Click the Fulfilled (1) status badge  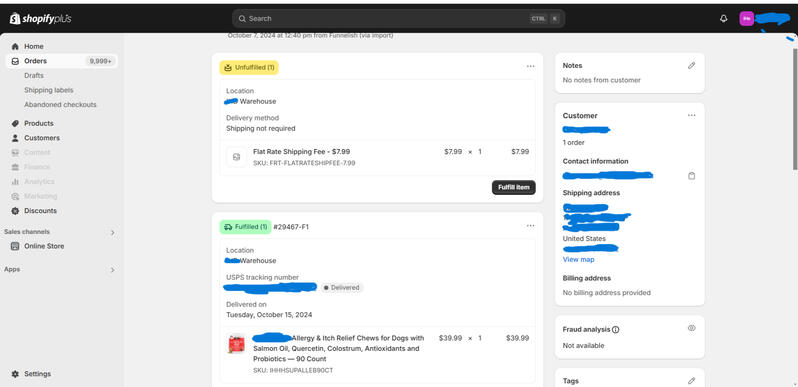click(x=245, y=227)
